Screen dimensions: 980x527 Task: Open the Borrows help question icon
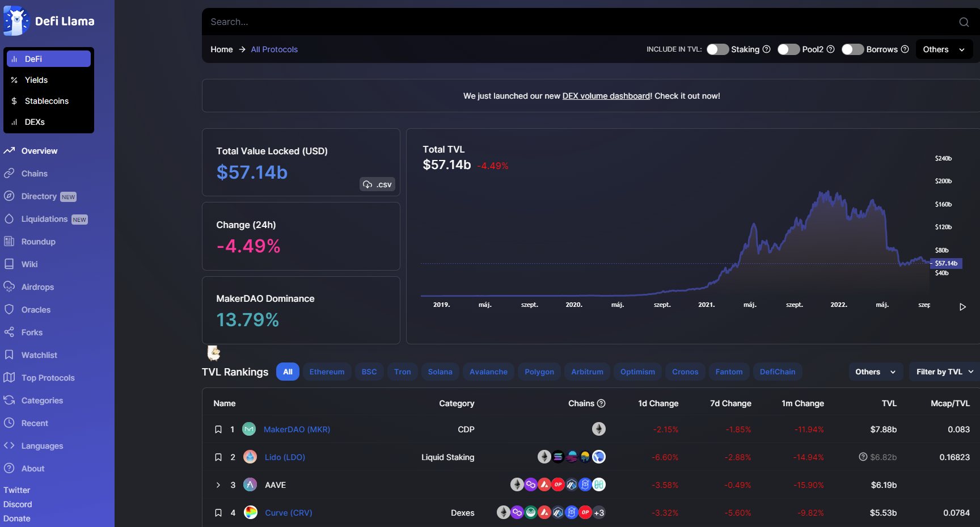[x=905, y=49]
